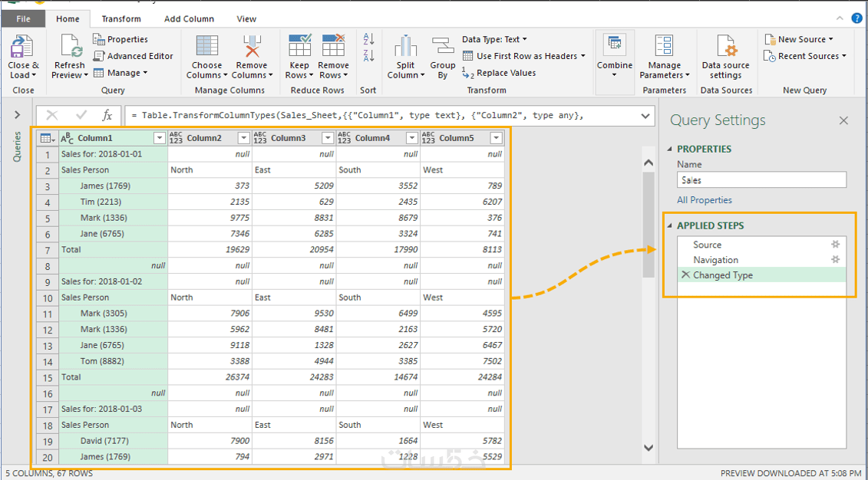The height and width of the screenshot is (480, 868).
Task: Sort ascending using the A-Z icon
Action: (368, 39)
